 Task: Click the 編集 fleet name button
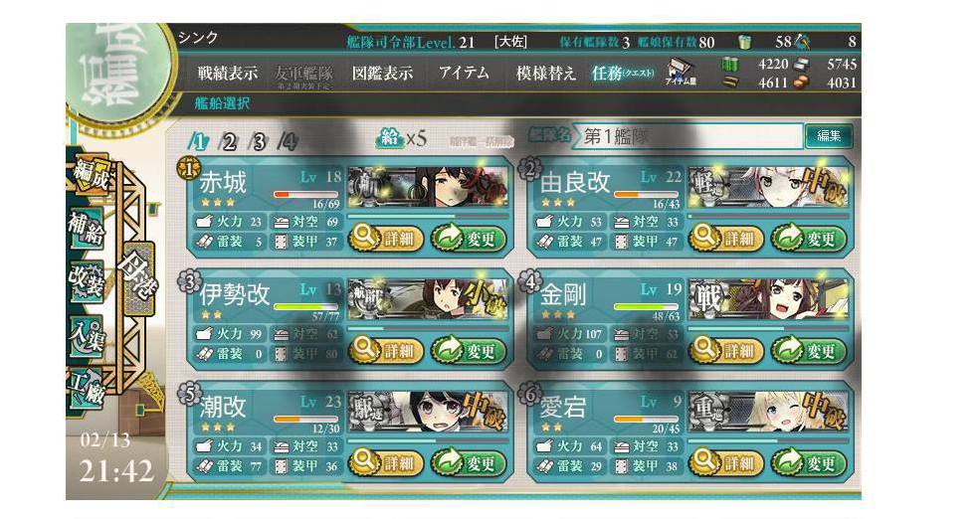point(829,135)
